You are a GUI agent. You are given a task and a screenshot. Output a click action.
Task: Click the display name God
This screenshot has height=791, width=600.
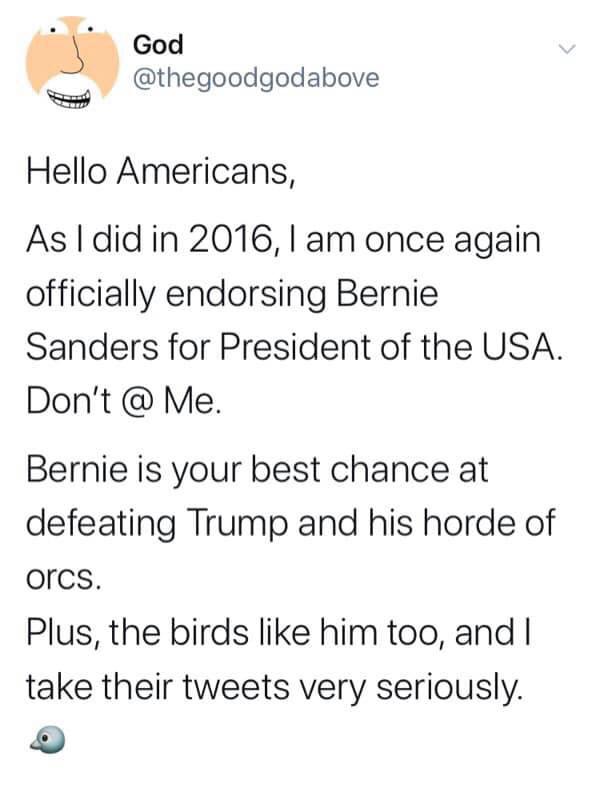[158, 45]
